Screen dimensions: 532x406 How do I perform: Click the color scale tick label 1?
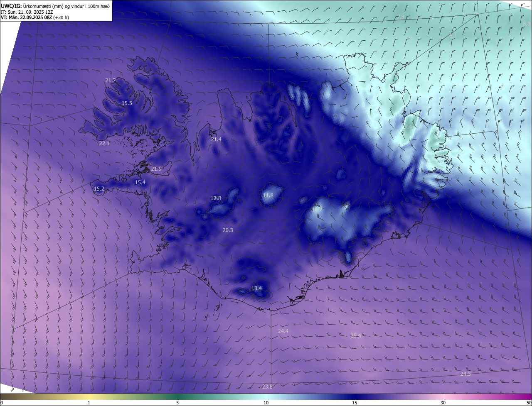click(89, 403)
